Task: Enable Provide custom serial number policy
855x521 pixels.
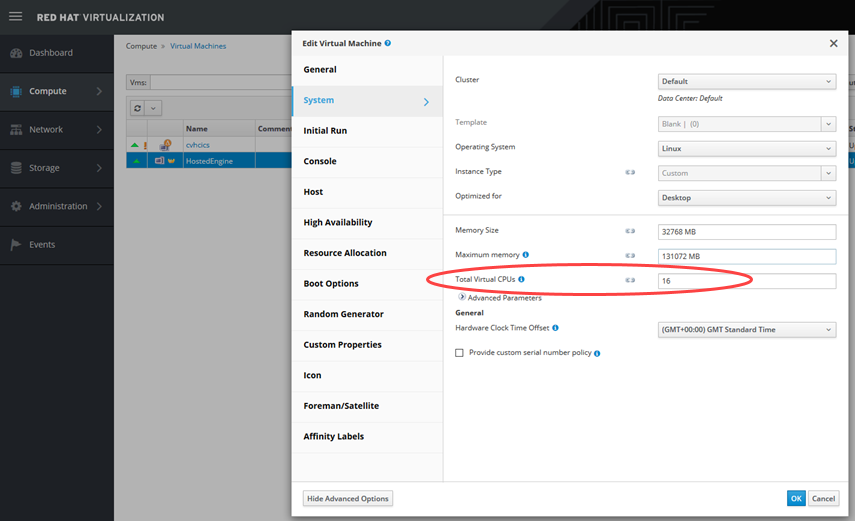Action: point(459,353)
